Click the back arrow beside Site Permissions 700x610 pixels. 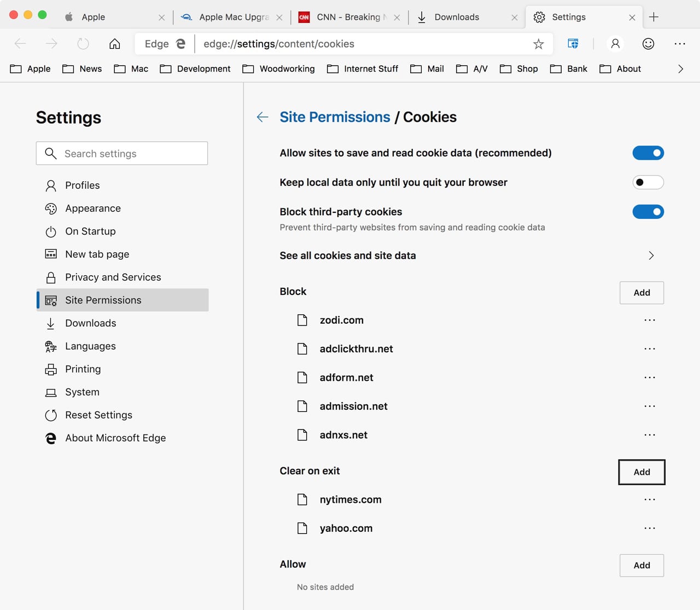262,117
